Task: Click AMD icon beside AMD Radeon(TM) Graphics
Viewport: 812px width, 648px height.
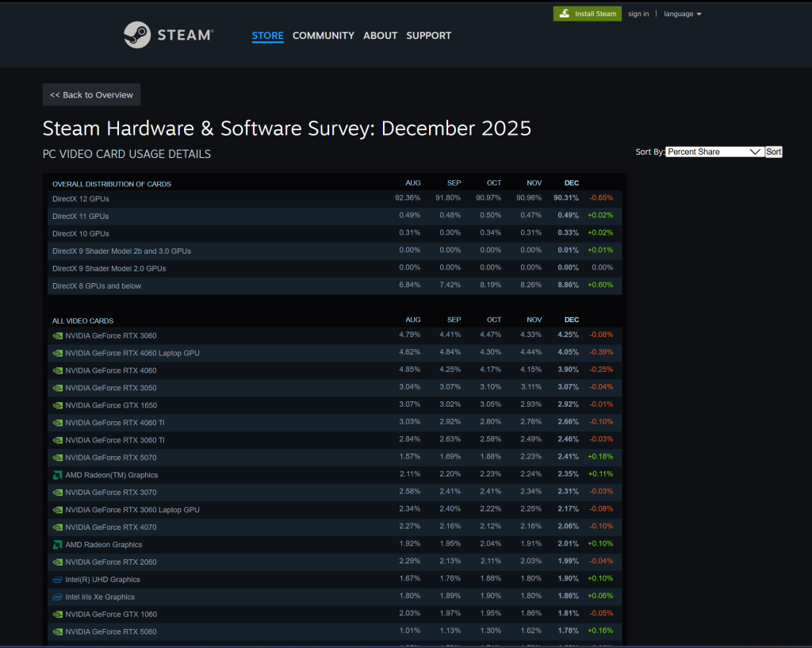Action: (57, 475)
